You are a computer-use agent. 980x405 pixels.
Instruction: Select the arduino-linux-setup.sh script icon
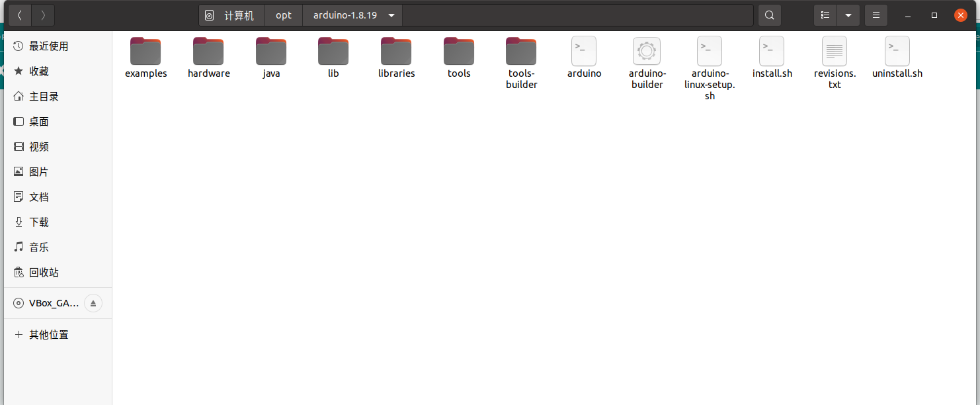(710, 51)
